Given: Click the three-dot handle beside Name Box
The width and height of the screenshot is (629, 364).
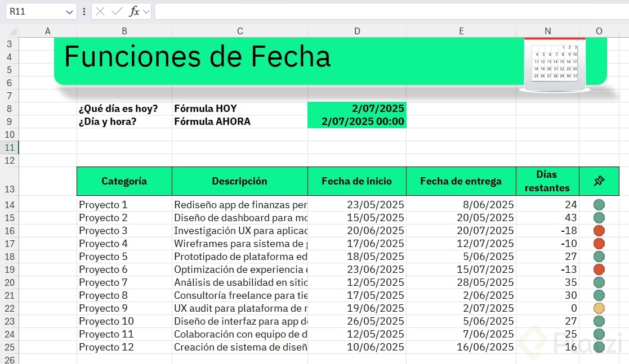Looking at the screenshot, I should (x=84, y=12).
